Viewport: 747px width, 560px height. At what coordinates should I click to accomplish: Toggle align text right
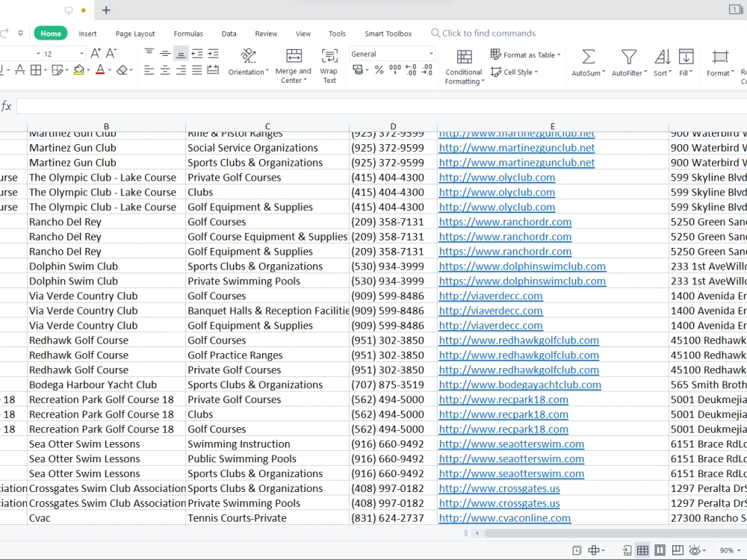click(181, 70)
